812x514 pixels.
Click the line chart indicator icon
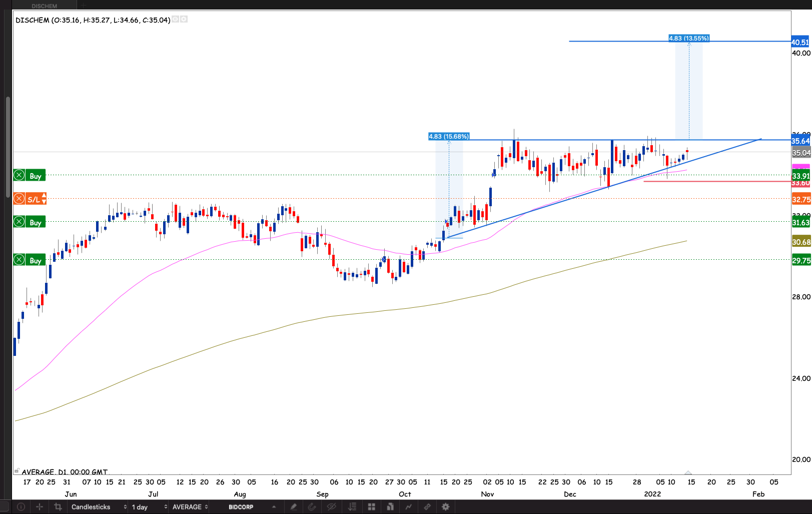[x=409, y=507]
